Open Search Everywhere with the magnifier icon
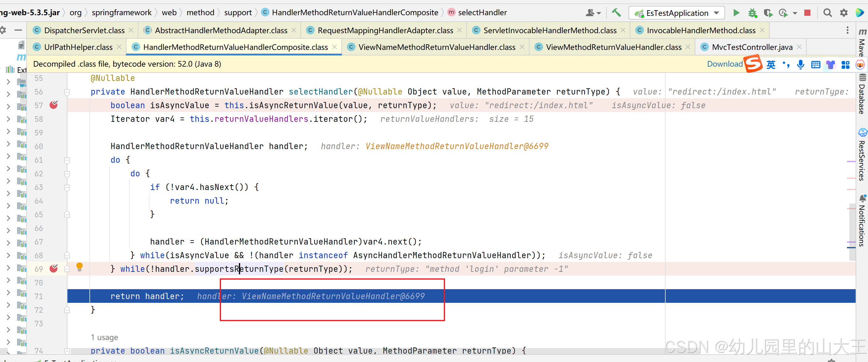This screenshot has width=868, height=362. pyautogui.click(x=827, y=13)
